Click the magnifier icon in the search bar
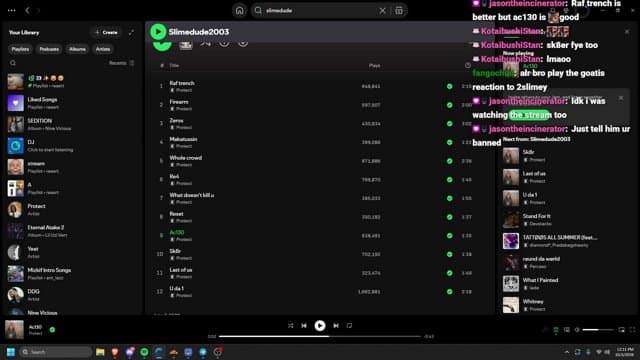Screen dimensions: 640x360 coord(258,11)
